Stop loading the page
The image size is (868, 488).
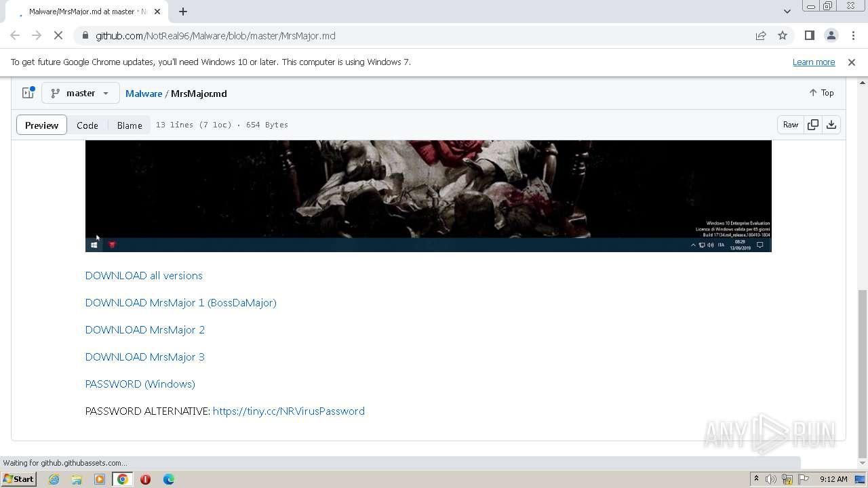[58, 35]
